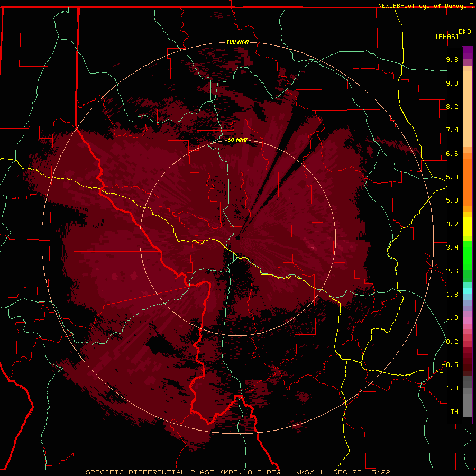This screenshot has width=476, height=476.
Task: Pick the purple band atop the color bar
Action: pos(467,53)
